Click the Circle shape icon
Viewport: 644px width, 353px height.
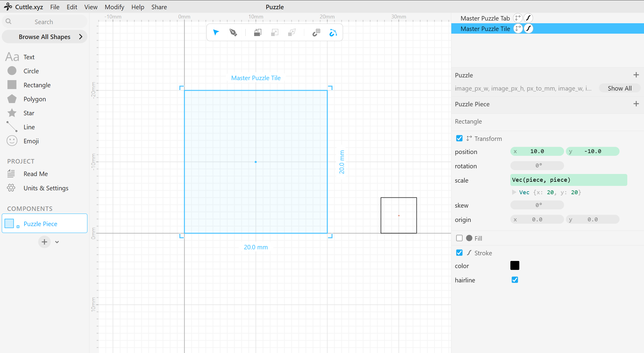point(12,71)
